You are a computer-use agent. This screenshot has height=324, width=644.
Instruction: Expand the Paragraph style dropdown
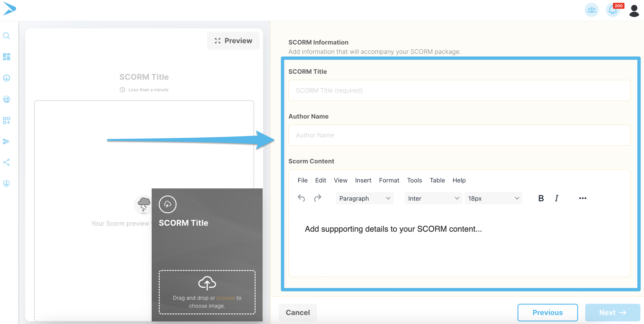365,198
